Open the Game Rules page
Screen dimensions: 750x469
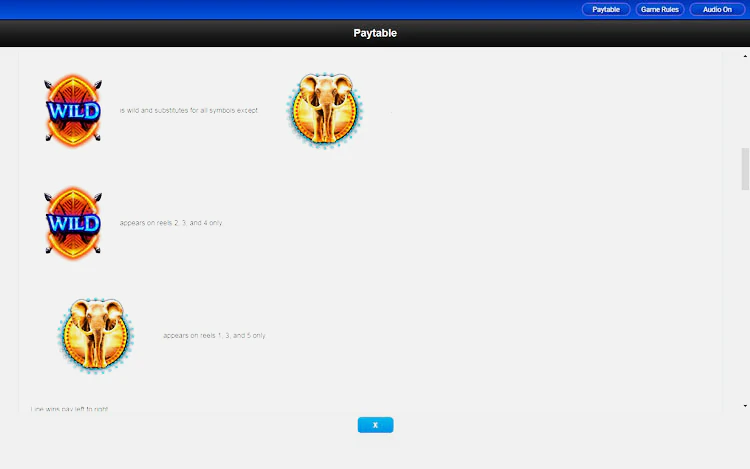660,9
